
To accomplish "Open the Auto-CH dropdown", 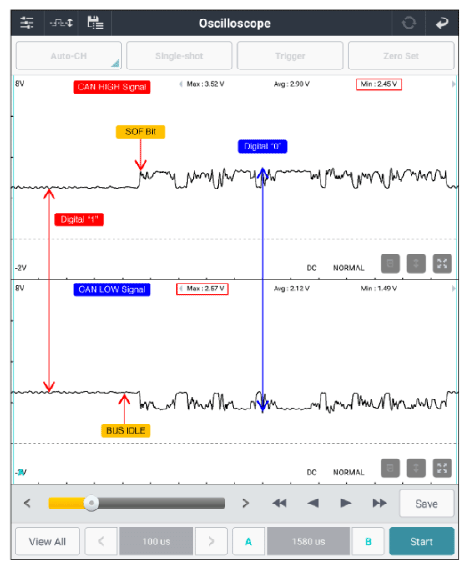I will 69,56.
